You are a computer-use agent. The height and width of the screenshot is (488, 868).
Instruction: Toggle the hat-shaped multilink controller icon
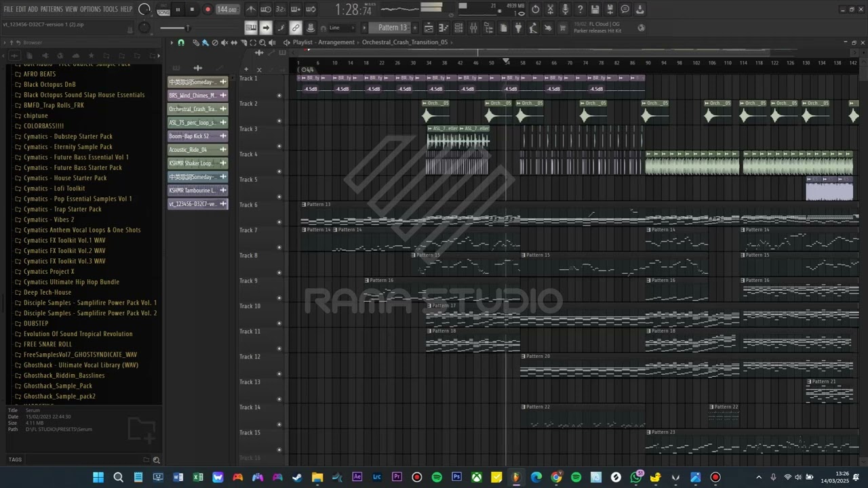pyautogui.click(x=311, y=28)
